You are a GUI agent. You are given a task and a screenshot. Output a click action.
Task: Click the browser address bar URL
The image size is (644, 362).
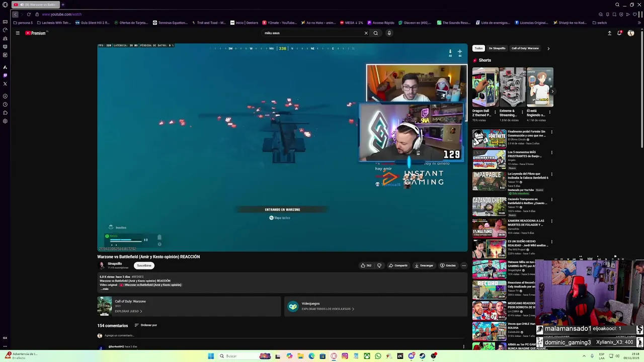click(x=62, y=14)
